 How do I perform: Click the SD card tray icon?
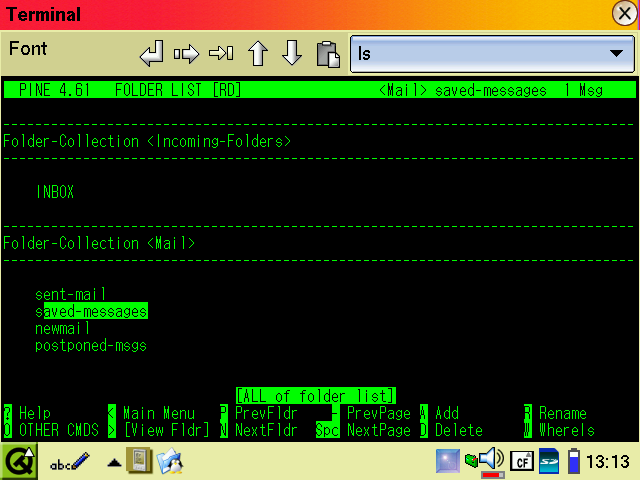tap(549, 461)
